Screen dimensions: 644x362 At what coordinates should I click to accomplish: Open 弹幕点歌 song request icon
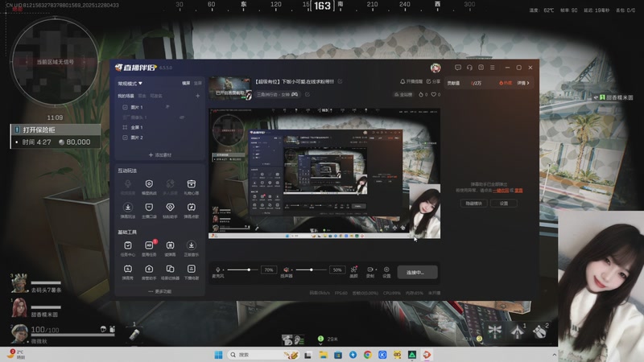[191, 208]
